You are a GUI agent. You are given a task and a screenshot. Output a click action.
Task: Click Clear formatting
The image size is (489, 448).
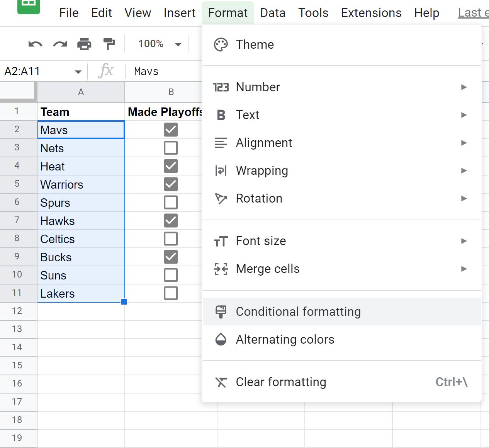pyautogui.click(x=281, y=382)
